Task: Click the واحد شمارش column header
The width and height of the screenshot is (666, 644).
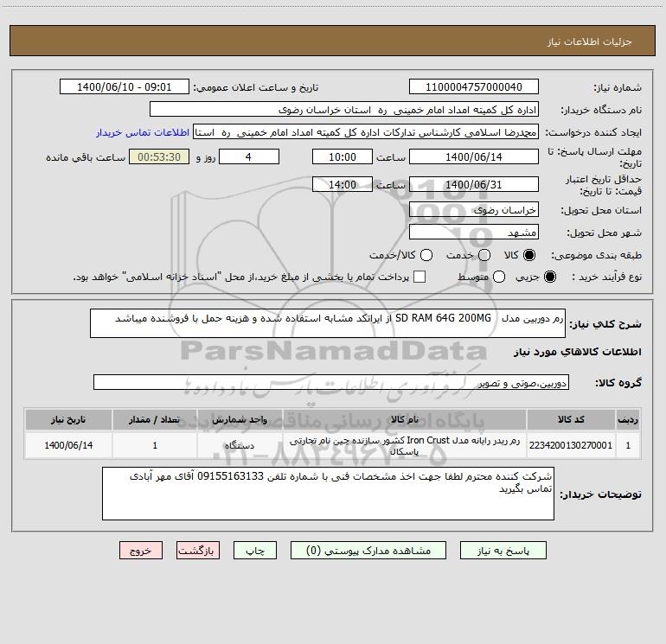Action: coord(240,420)
